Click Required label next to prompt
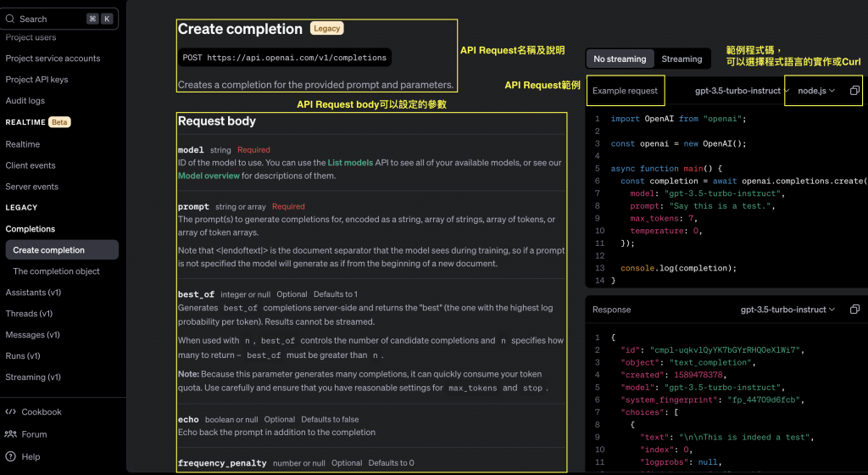 click(x=288, y=206)
